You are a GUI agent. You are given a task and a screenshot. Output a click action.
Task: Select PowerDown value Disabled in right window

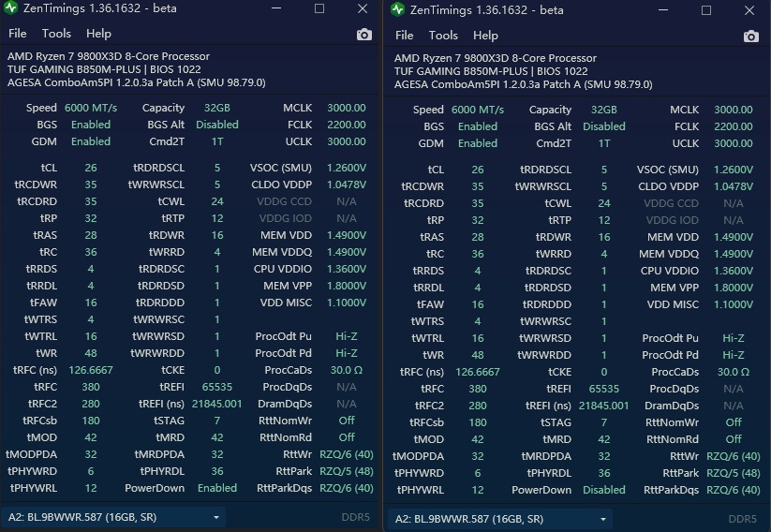604,490
